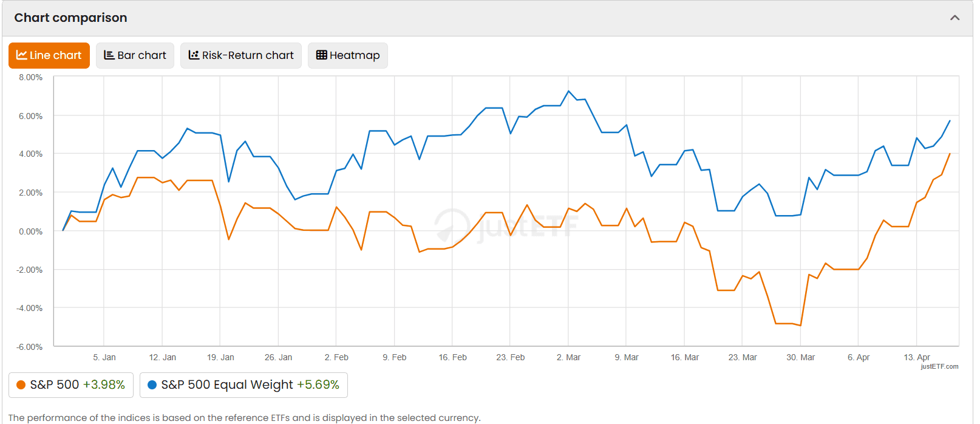The width and height of the screenshot is (980, 424).
Task: Toggle the S&P 500 legend series
Action: tap(71, 385)
